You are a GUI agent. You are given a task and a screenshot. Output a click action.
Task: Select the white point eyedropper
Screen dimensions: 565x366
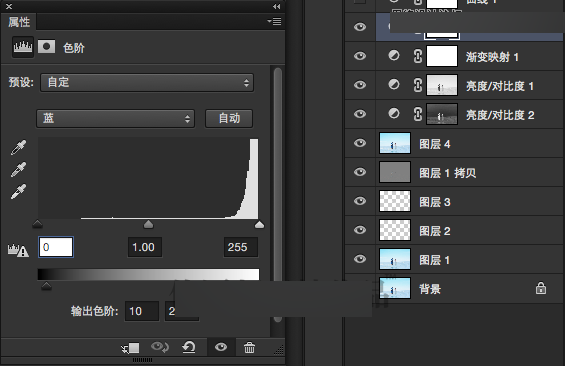(x=18, y=191)
